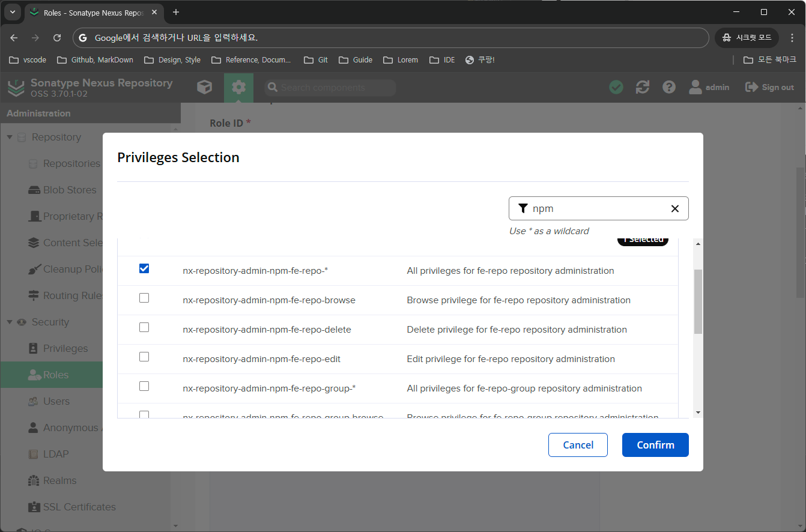Open Users in the sidebar

(x=49, y=401)
